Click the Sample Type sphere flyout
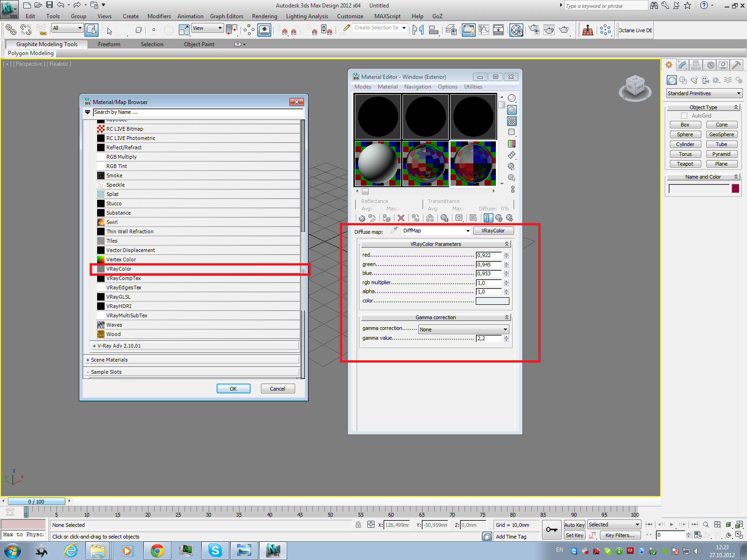The width and height of the screenshot is (747, 560). pyautogui.click(x=512, y=98)
